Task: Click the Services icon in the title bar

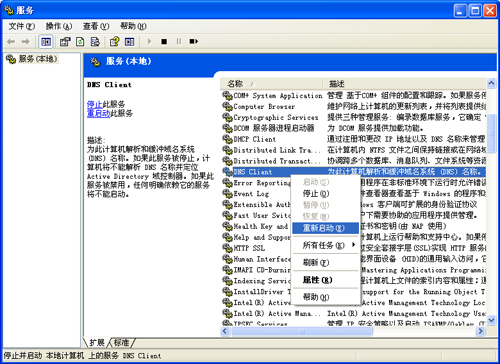Action: 9,10
